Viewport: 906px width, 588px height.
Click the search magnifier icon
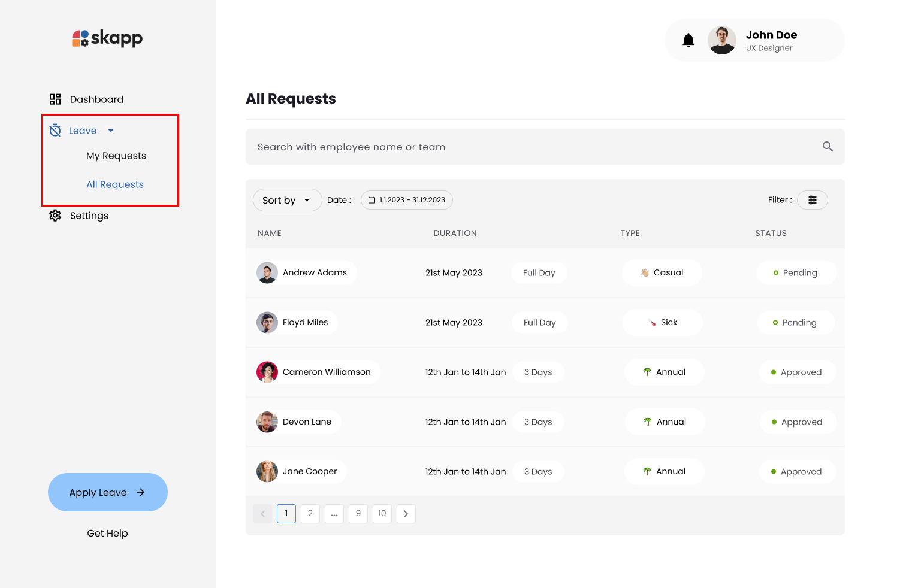[828, 147]
